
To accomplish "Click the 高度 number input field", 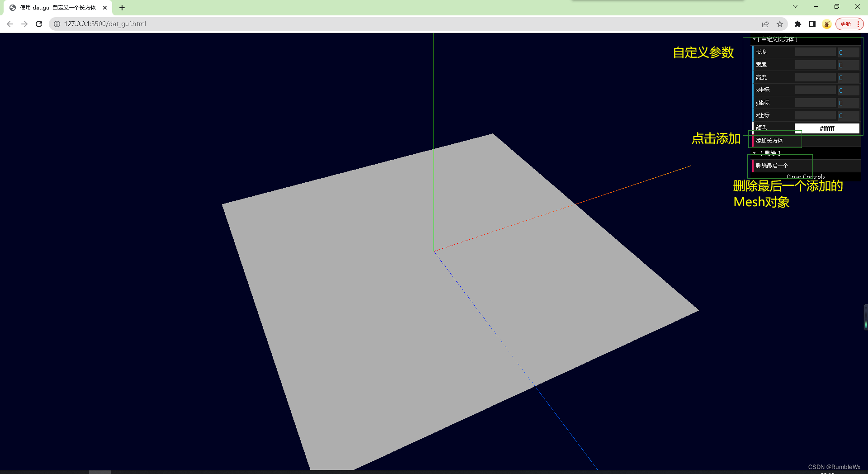I will click(x=849, y=77).
